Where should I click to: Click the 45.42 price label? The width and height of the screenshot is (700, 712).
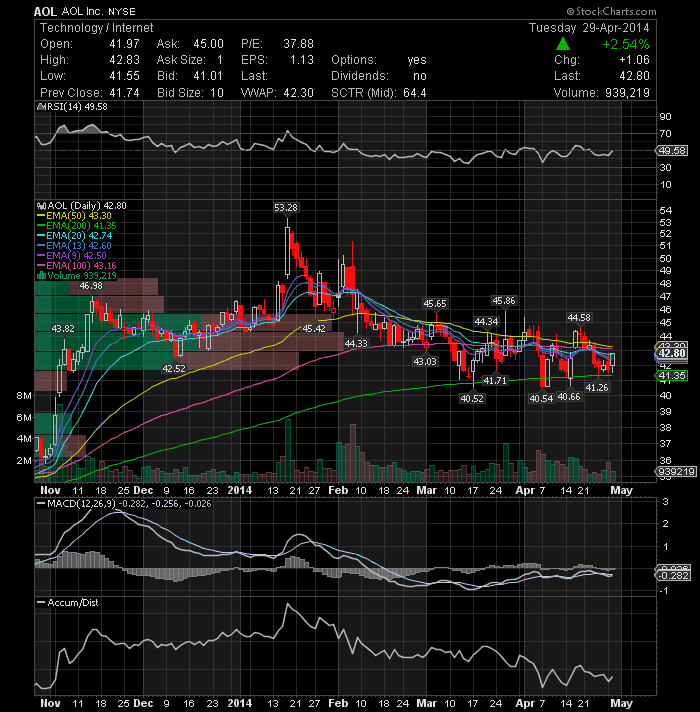314,328
